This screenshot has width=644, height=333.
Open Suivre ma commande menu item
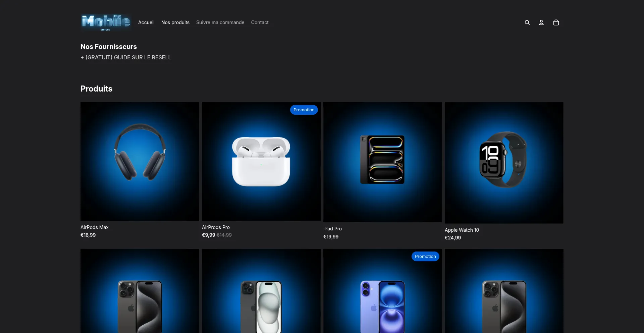(220, 22)
